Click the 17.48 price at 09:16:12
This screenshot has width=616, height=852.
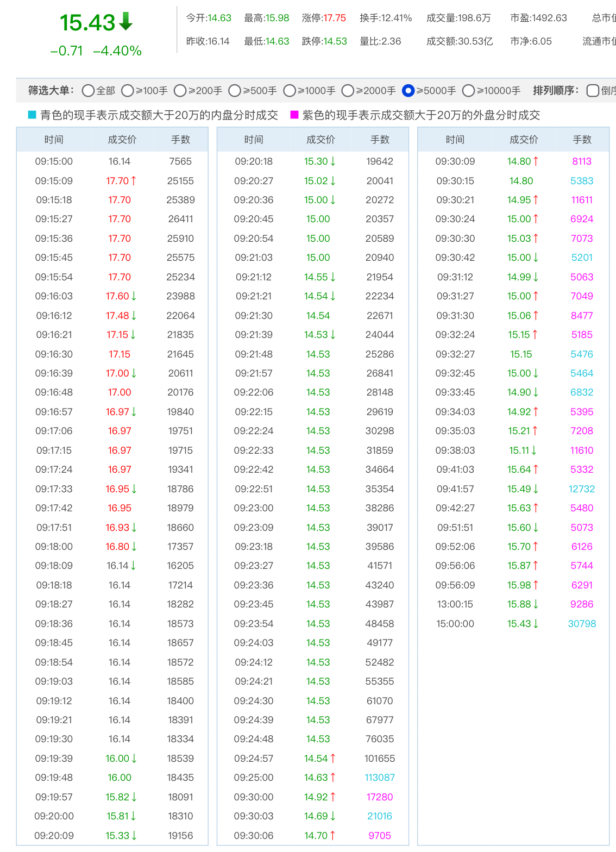click(117, 316)
